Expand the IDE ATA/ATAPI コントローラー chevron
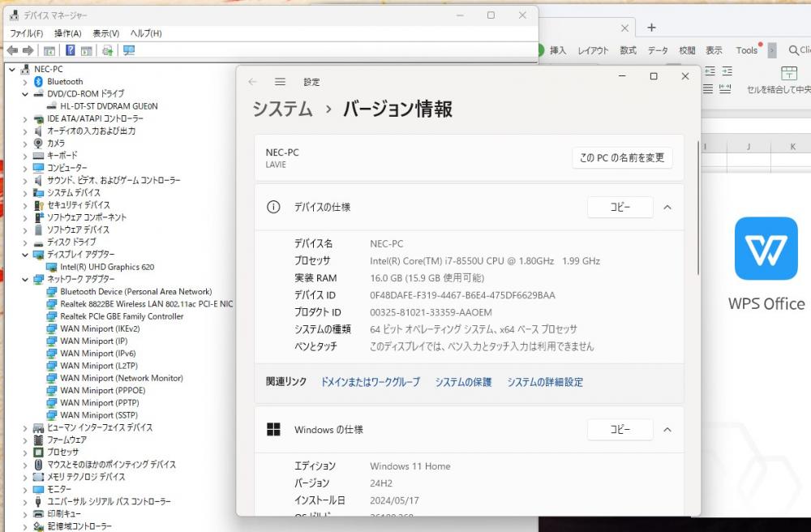Screen dimensions: 811x532 [25, 119]
